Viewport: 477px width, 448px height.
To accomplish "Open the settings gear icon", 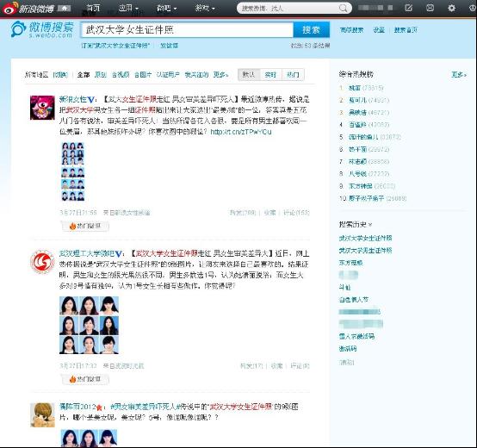I will pyautogui.click(x=451, y=8).
